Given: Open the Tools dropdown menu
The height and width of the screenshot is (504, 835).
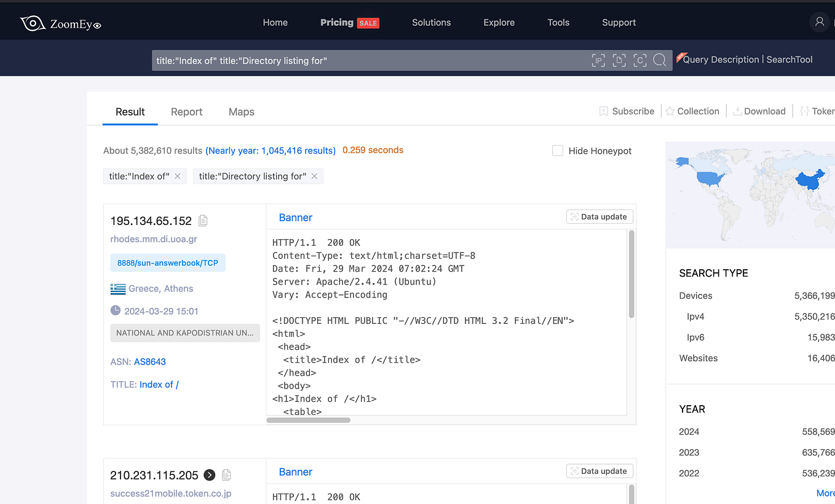Looking at the screenshot, I should coord(558,22).
